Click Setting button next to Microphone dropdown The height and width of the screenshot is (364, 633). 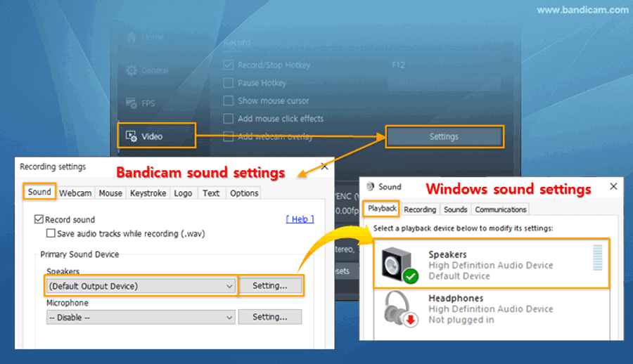click(270, 317)
